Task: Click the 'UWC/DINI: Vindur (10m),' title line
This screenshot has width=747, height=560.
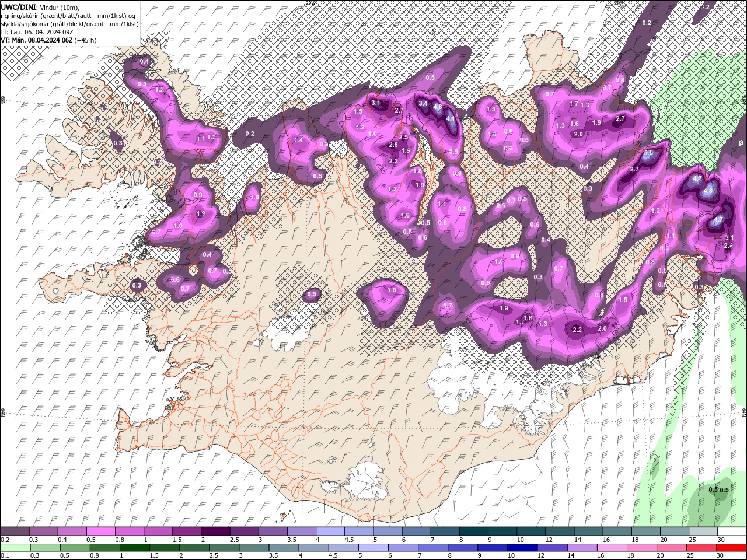Action: point(41,7)
